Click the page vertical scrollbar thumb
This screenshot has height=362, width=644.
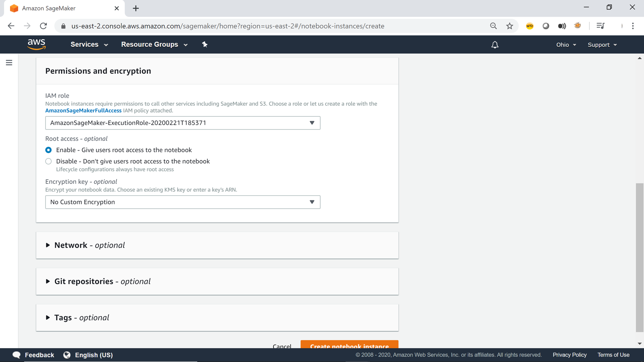tap(639, 257)
